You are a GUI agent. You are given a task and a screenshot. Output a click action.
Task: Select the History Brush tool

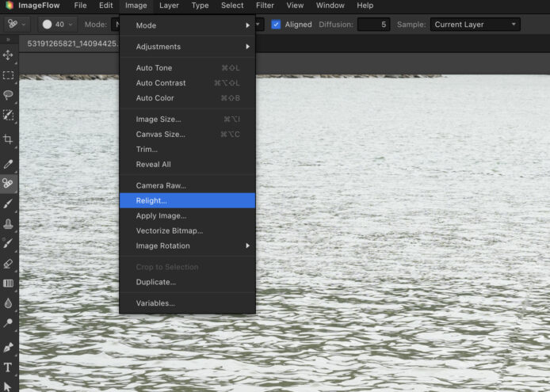tap(8, 242)
